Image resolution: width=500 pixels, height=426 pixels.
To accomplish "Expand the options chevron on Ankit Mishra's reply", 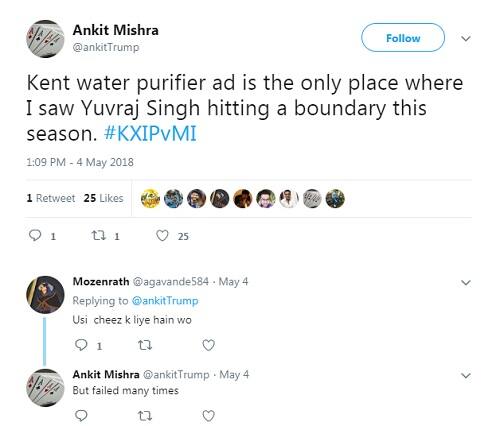I will pyautogui.click(x=466, y=376).
